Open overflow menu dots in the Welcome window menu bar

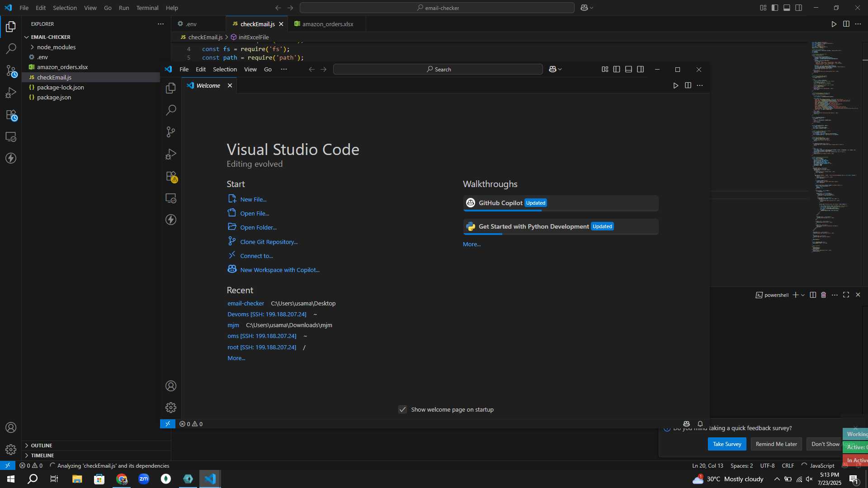point(284,69)
